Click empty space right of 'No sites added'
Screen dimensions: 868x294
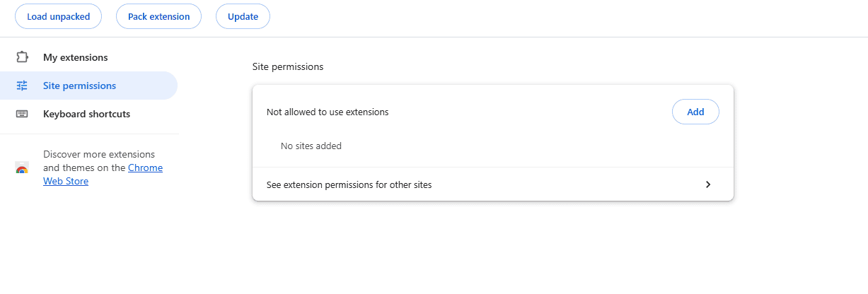531,146
